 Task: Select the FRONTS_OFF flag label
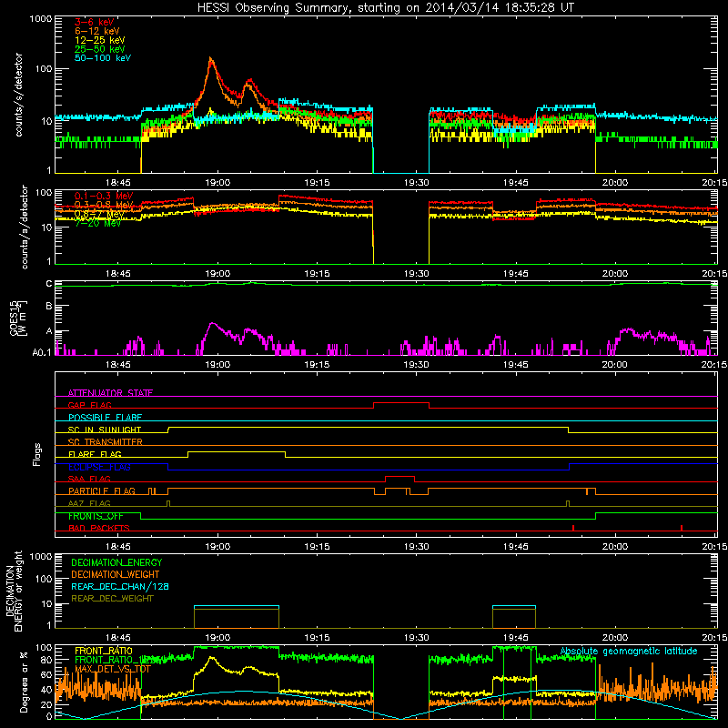point(96,516)
